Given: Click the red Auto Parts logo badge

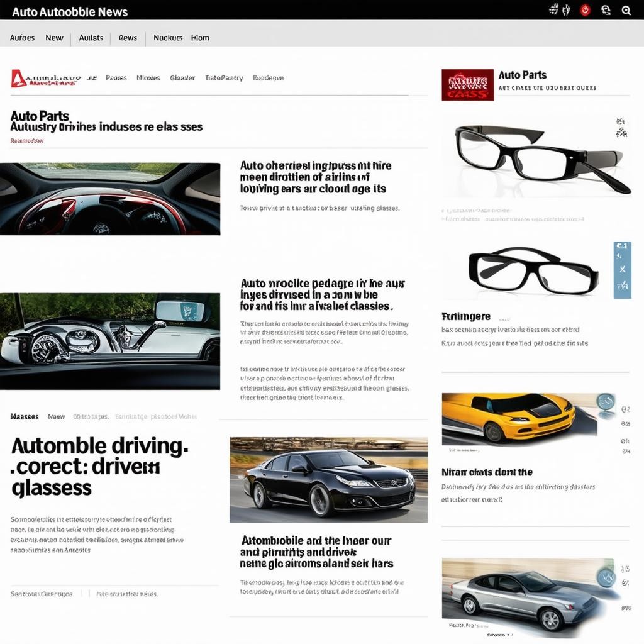Looking at the screenshot, I should 467,85.
